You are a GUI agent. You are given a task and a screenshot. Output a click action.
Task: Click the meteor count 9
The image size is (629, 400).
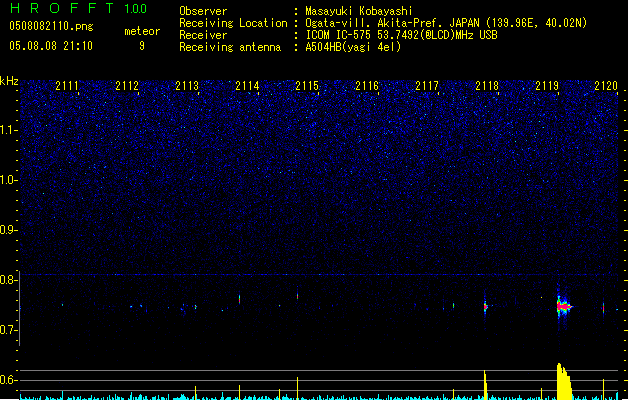pyautogui.click(x=142, y=46)
